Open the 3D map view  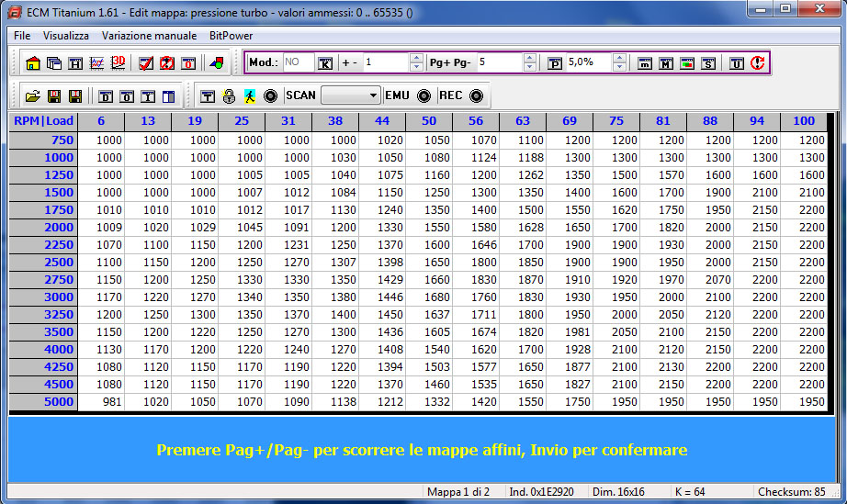(x=118, y=63)
